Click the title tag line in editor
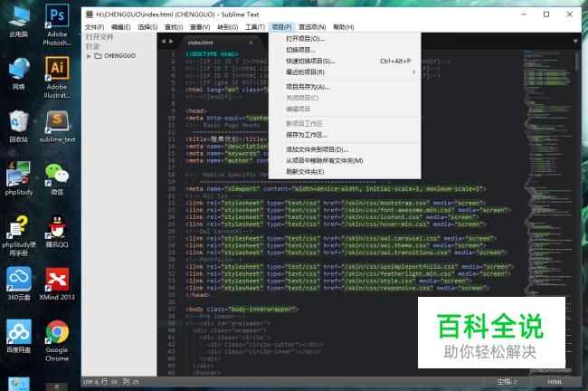 tap(226, 139)
